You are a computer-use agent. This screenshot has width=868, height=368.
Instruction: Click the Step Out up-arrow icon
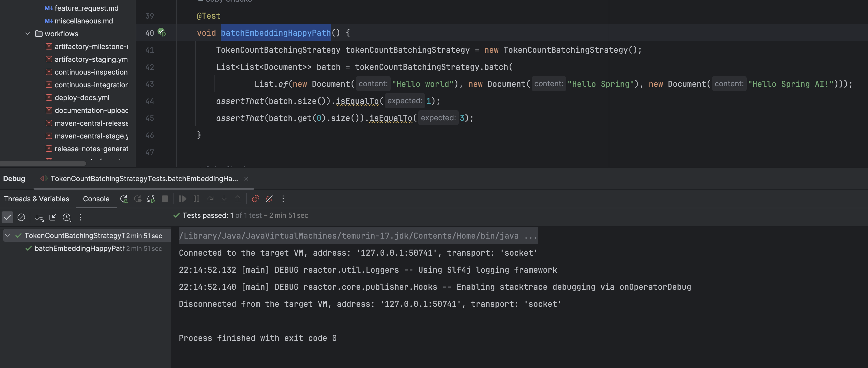[x=238, y=199]
